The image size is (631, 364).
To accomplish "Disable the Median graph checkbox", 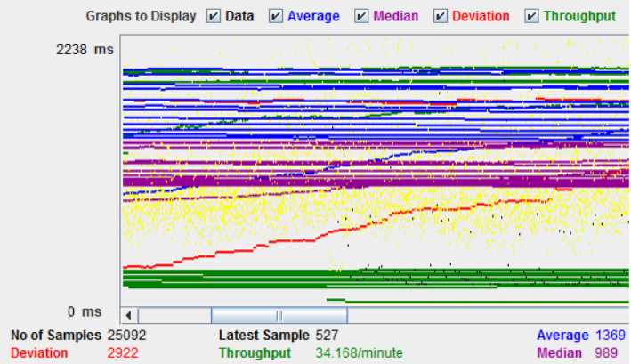I will click(361, 16).
